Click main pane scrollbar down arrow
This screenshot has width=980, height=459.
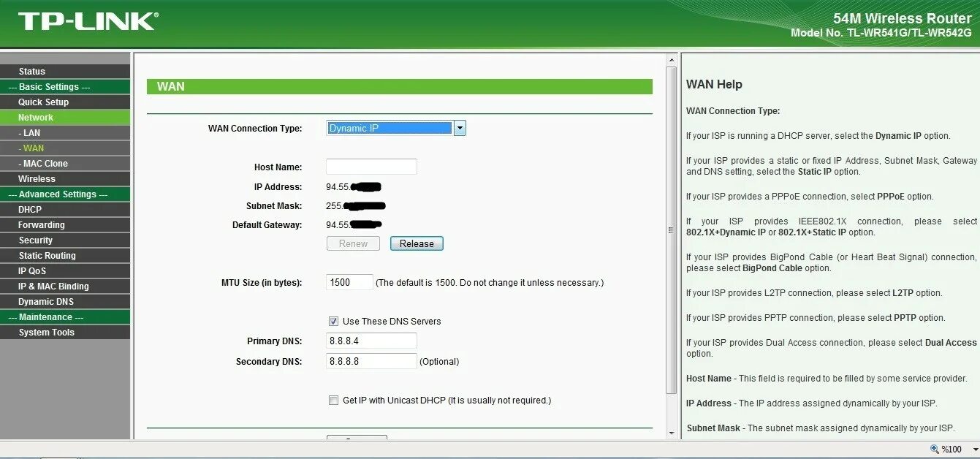tap(672, 433)
